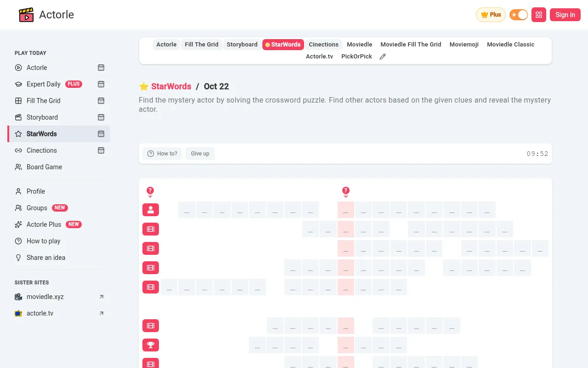Screen dimensions: 588x368
Task: Open the calendar icon beside Storyboard
Action: coord(101,117)
